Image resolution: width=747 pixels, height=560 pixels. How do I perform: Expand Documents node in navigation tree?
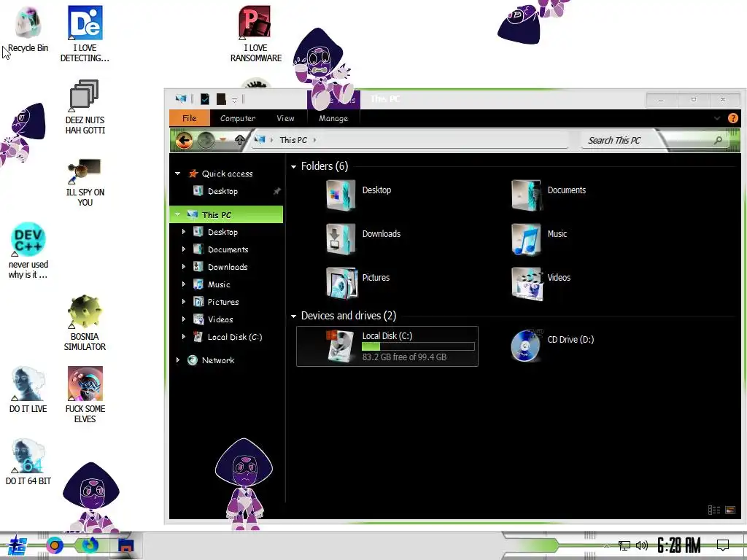(184, 249)
